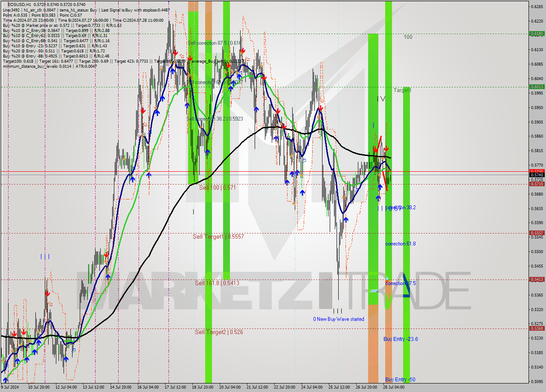Image resolution: width=546 pixels, height=392 pixels.
Task: Select the 'Buy Entry -50' label
Action: pos(400,380)
